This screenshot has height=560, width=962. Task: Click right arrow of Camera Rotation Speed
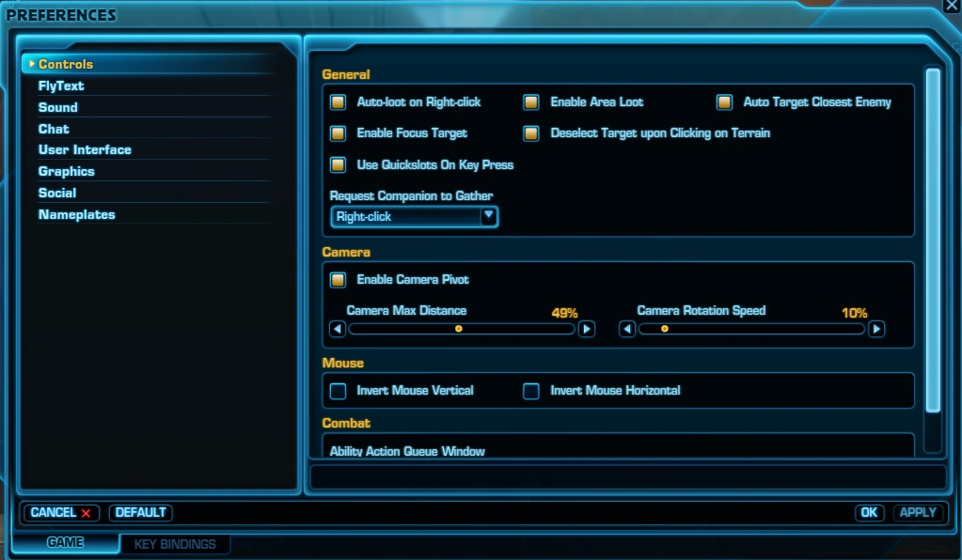pyautogui.click(x=876, y=329)
